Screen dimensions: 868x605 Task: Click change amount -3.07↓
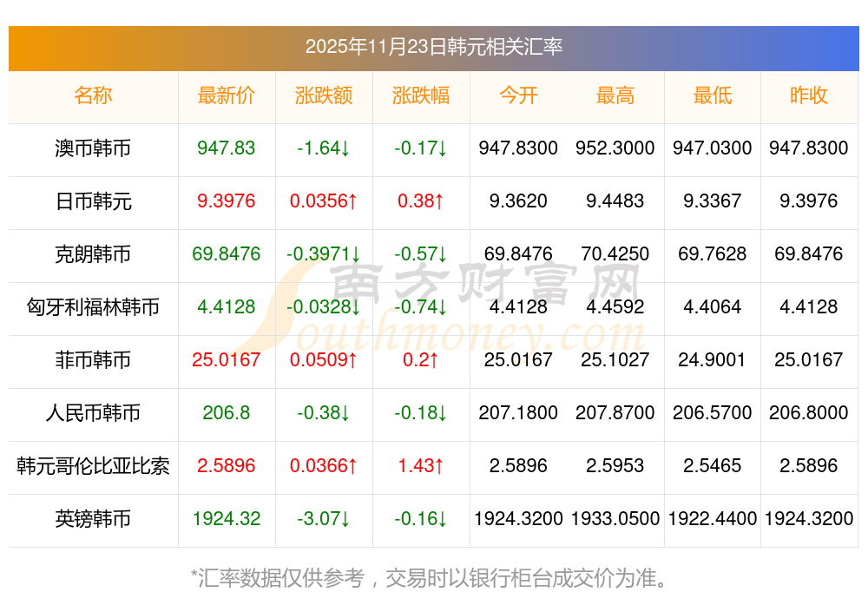pos(324,519)
